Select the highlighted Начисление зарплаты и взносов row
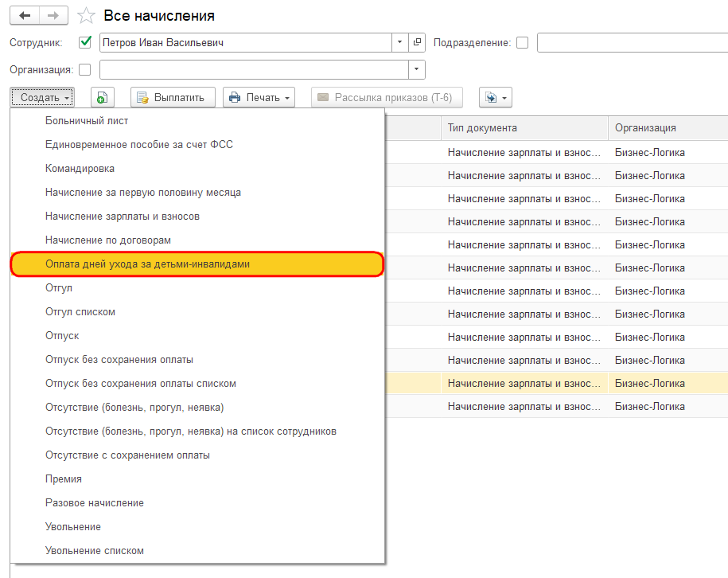The width and height of the screenshot is (728, 578). pos(557,384)
